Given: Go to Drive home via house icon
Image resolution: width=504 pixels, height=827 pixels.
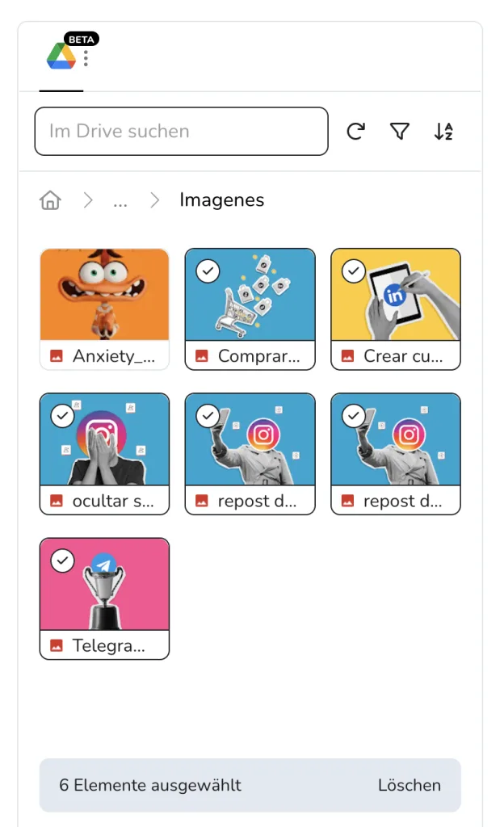Looking at the screenshot, I should coord(50,200).
